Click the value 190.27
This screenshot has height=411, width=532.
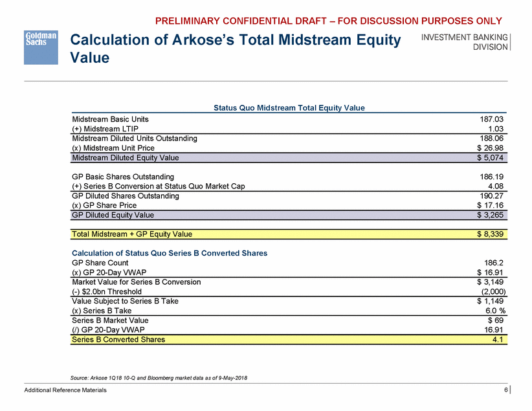(x=492, y=196)
